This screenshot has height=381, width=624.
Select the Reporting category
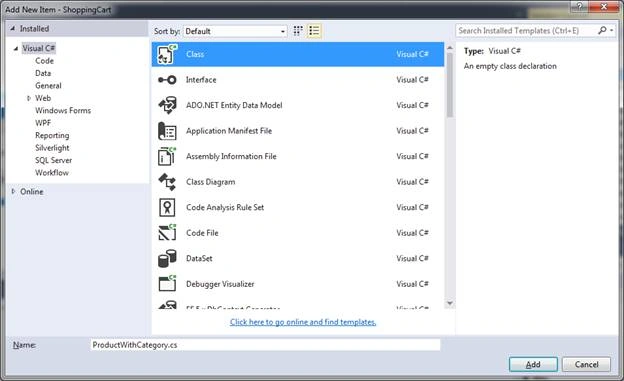pos(52,135)
